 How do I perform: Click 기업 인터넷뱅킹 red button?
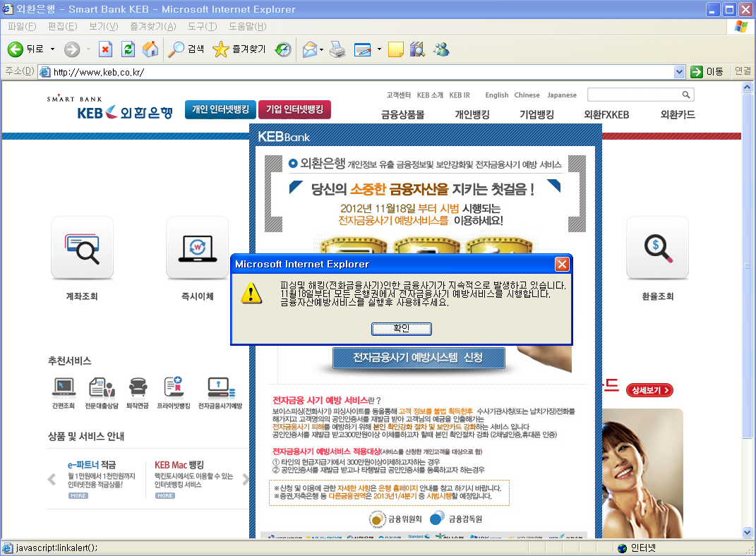(x=294, y=109)
